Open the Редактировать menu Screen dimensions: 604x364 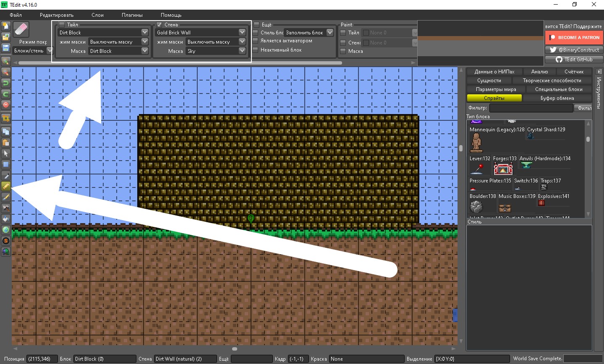[x=57, y=15]
